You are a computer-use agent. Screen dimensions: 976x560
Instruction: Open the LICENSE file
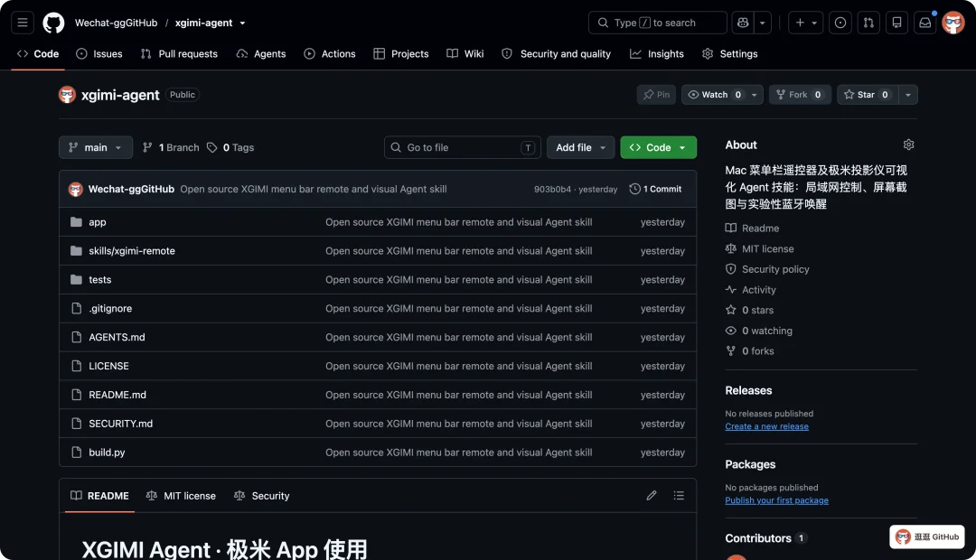click(x=108, y=366)
